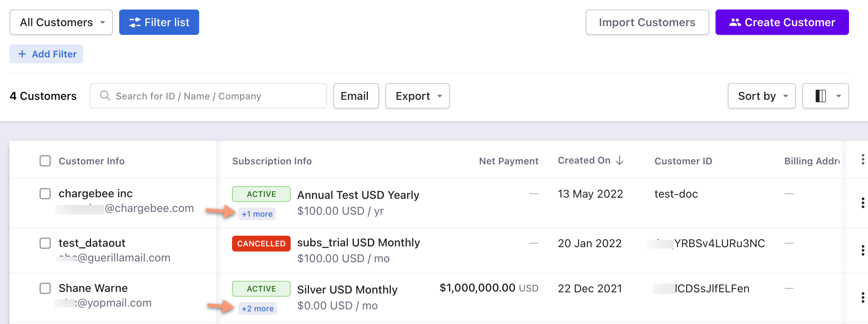Click the search magnifier icon

pos(105,96)
